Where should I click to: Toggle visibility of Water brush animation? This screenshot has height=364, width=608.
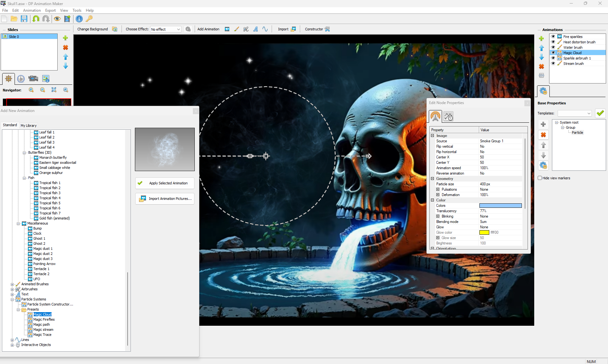553,47
